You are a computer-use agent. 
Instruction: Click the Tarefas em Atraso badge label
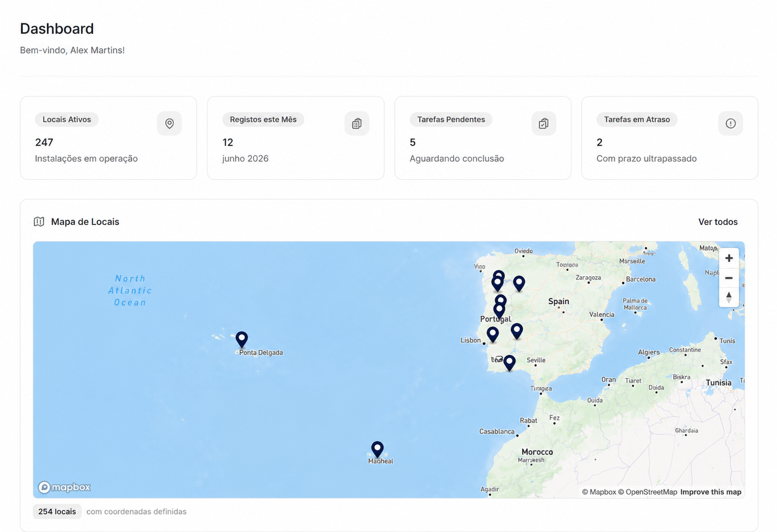637,119
